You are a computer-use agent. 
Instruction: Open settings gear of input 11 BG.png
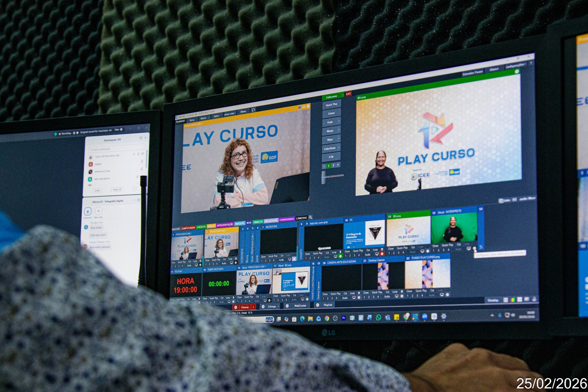coord(428,251)
